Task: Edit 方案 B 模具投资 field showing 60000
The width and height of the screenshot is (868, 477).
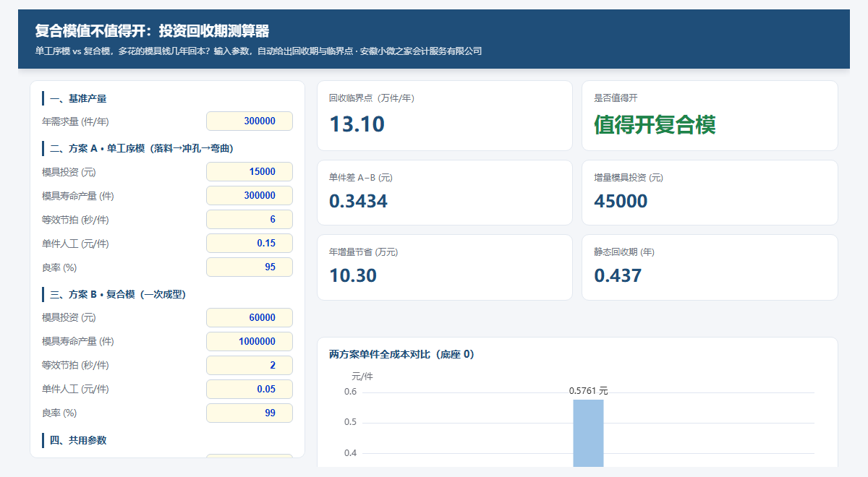Action: (250, 318)
